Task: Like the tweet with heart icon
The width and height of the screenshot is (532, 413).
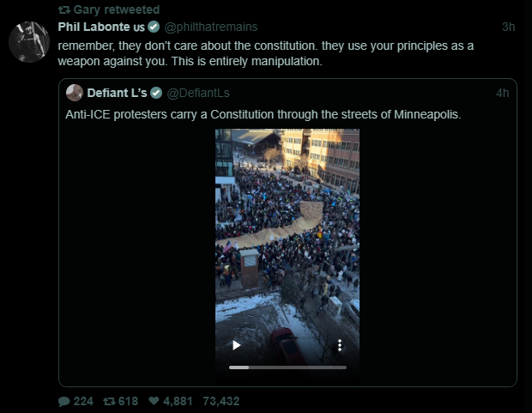Action: tap(154, 401)
